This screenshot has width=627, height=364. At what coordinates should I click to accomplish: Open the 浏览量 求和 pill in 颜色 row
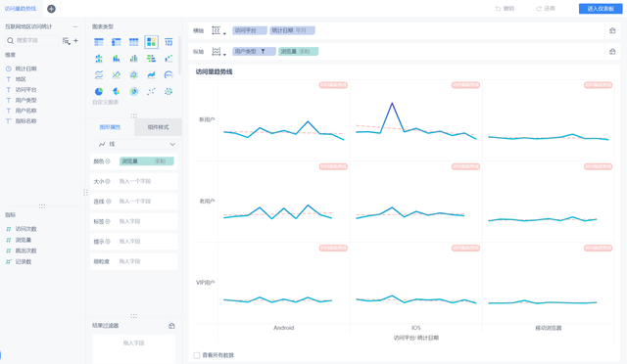[x=147, y=161]
